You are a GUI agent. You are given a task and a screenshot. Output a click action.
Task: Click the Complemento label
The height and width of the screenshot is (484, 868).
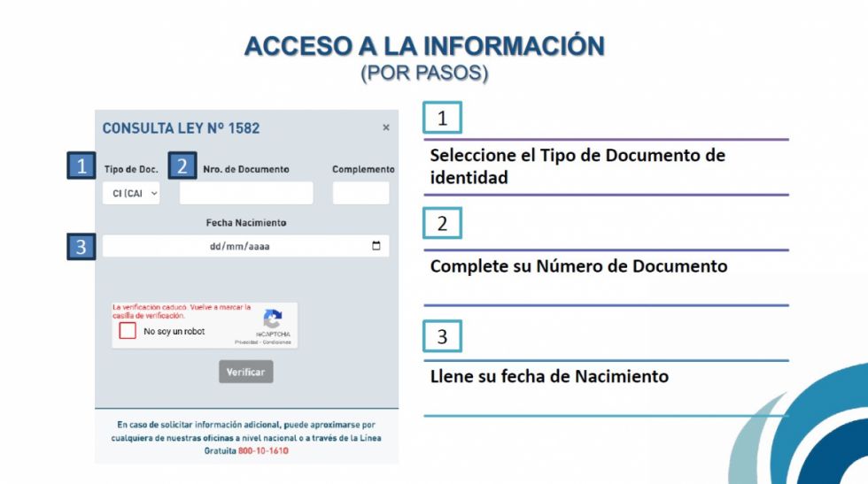pyautogui.click(x=363, y=169)
